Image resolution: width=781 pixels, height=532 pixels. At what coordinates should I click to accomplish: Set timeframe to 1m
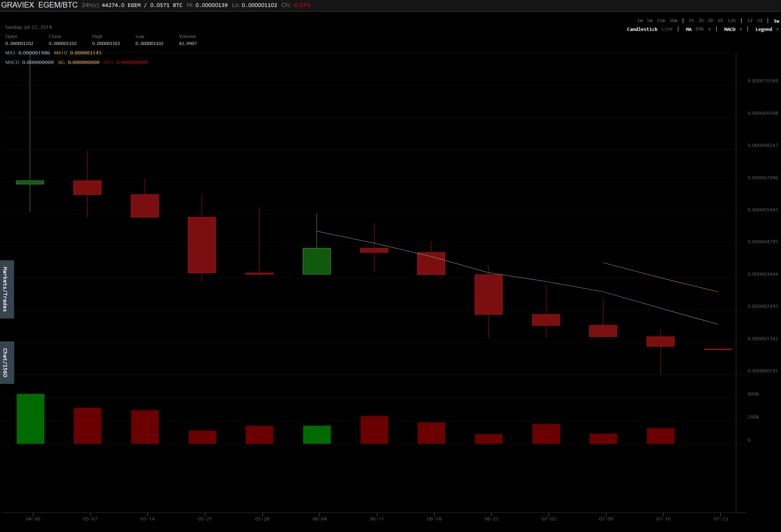point(640,20)
